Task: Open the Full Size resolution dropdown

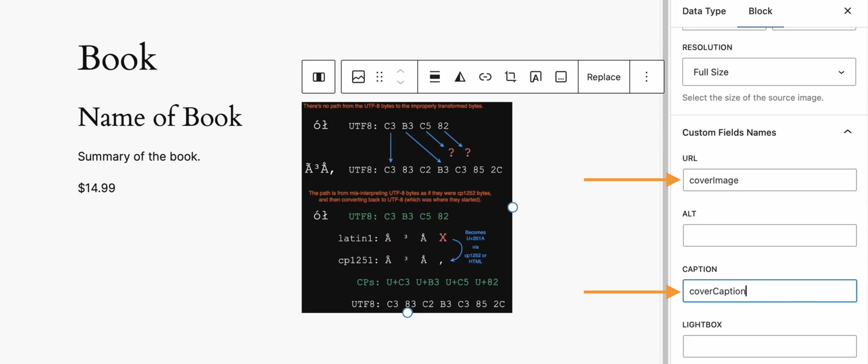Action: 769,72
